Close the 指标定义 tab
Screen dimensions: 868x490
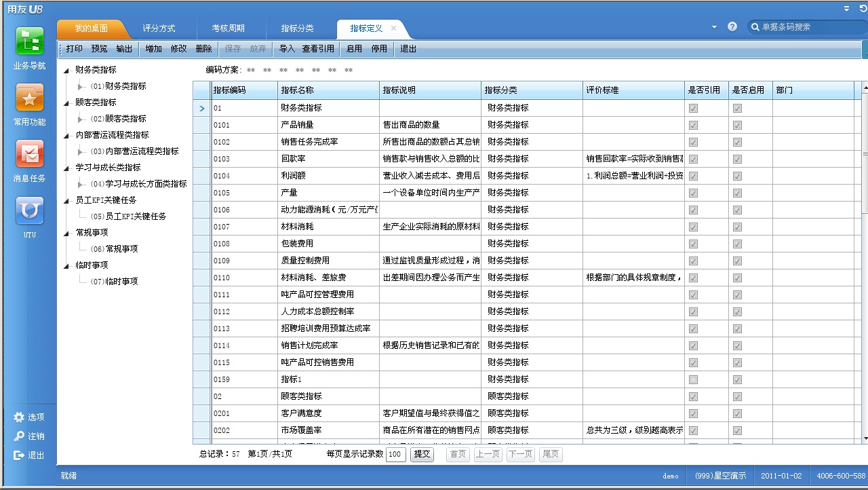coord(393,29)
